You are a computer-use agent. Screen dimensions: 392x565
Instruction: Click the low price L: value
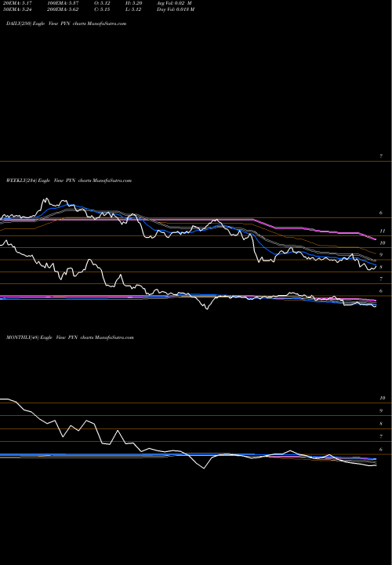point(134,9)
